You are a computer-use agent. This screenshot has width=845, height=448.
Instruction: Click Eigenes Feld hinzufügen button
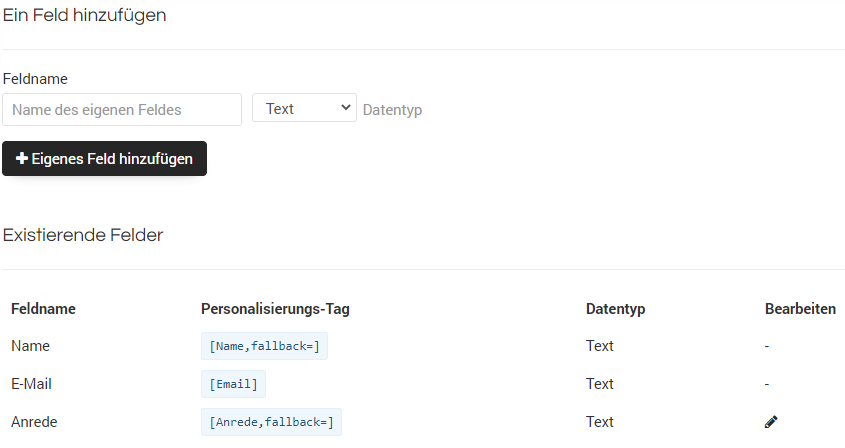[x=105, y=158]
